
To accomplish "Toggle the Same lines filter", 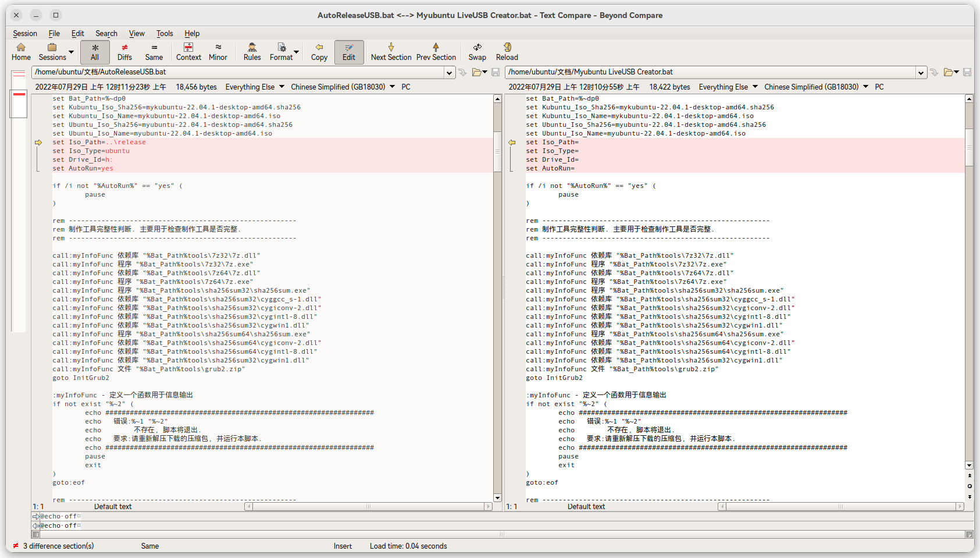I will click(154, 52).
